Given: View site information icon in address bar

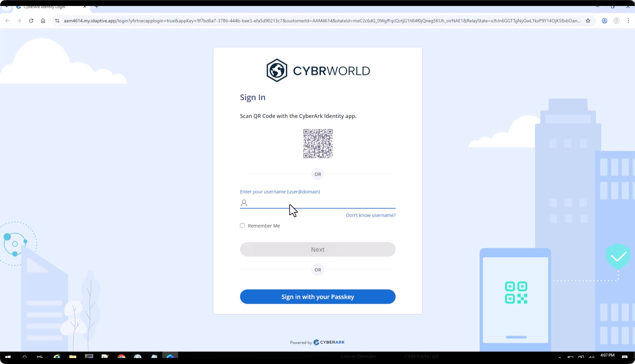Looking at the screenshot, I should [x=57, y=21].
